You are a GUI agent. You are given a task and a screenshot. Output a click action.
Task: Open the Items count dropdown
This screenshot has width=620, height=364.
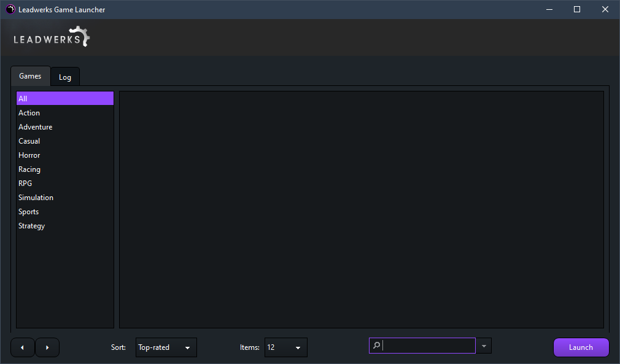[285, 347]
